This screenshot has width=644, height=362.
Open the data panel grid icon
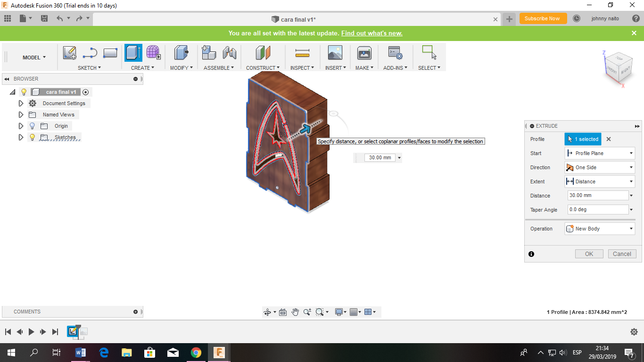8,18
